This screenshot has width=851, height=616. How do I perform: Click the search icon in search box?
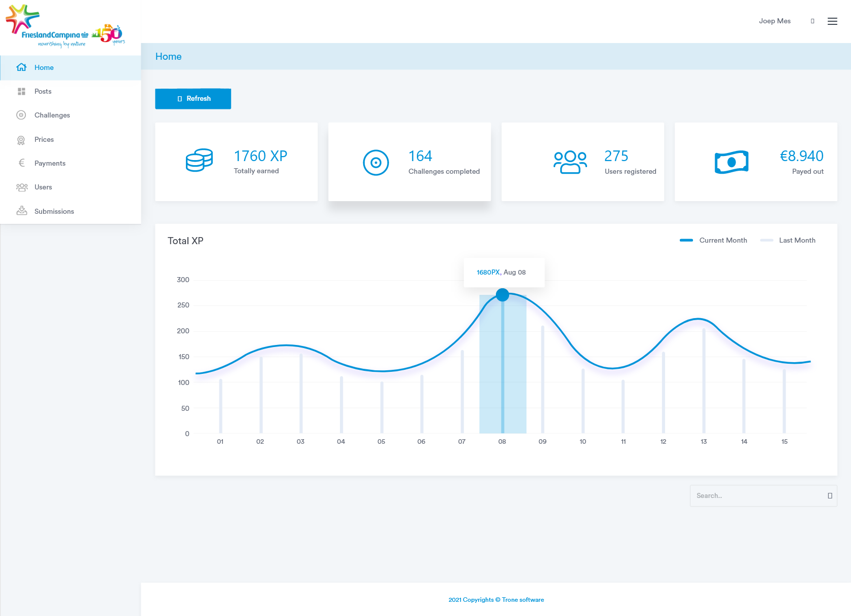830,496
